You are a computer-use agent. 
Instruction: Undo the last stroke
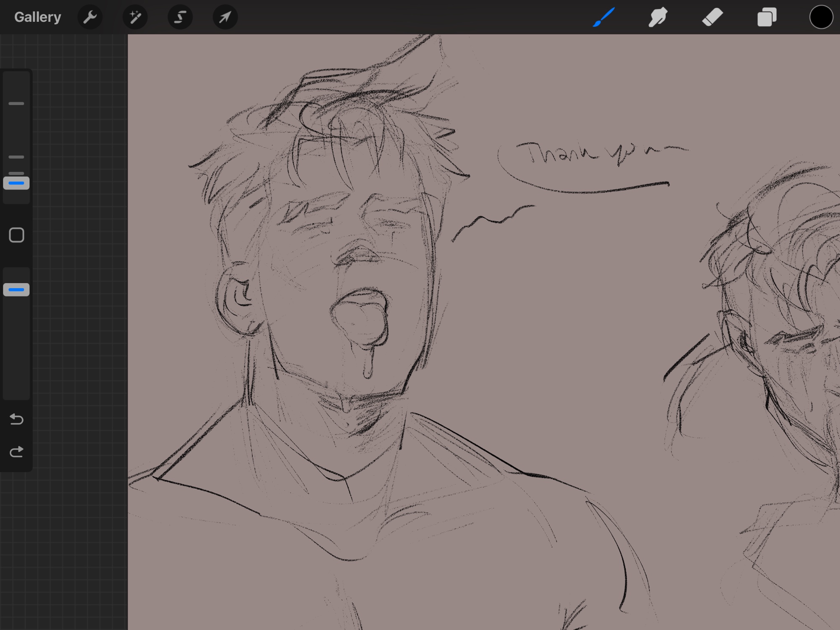pos(16,419)
